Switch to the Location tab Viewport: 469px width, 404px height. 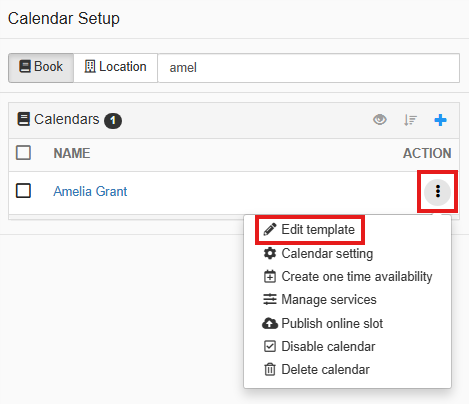coord(115,67)
